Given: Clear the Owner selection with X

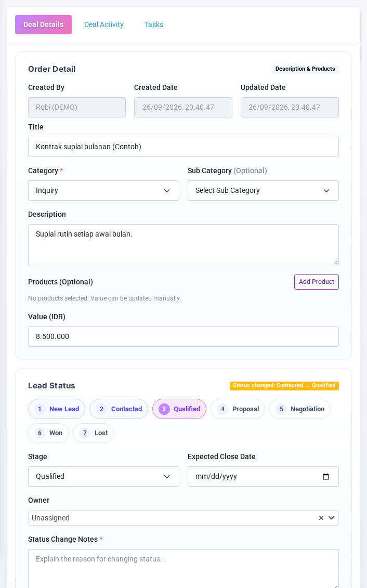Looking at the screenshot, I should coord(321,518).
